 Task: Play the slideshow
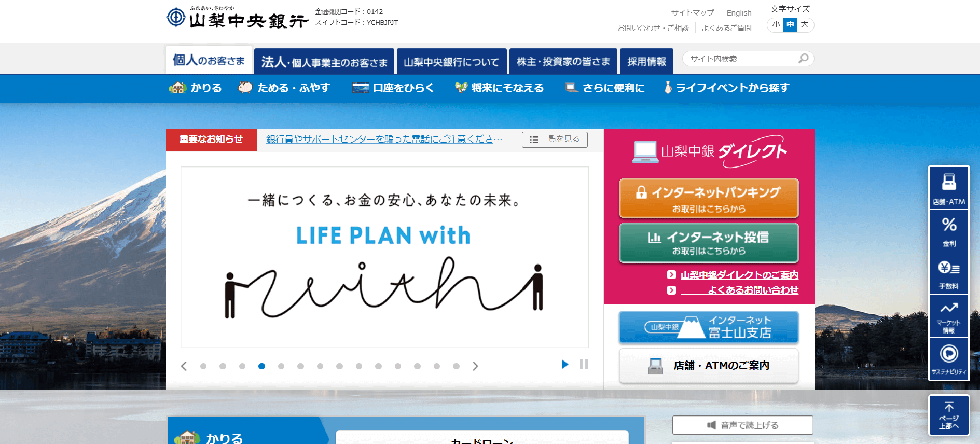pyautogui.click(x=564, y=364)
